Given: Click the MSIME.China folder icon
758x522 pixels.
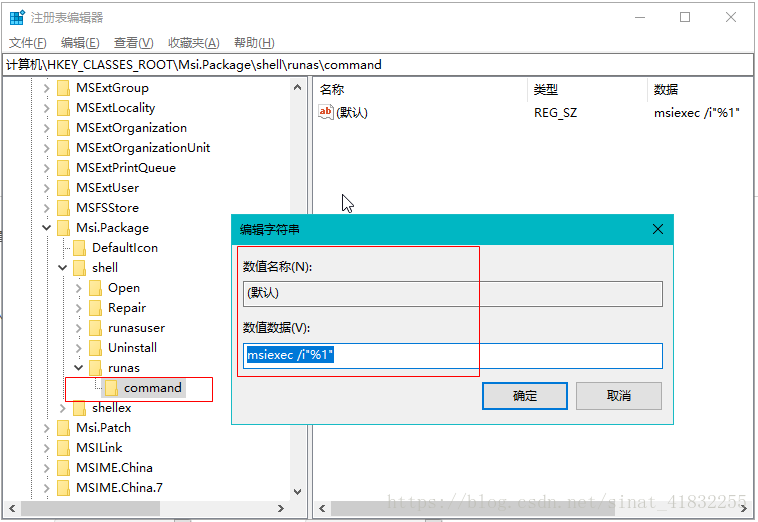Looking at the screenshot, I should pyautogui.click(x=63, y=468).
